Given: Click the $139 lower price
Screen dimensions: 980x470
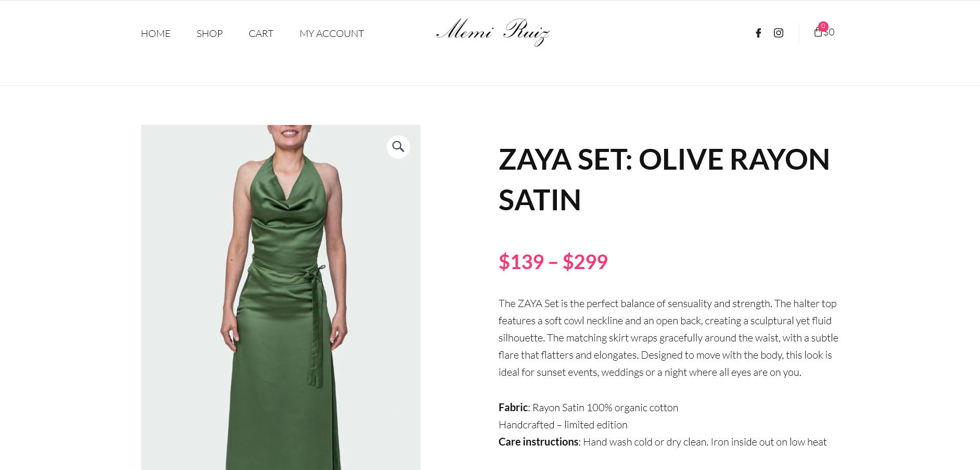Looking at the screenshot, I should tap(521, 262).
